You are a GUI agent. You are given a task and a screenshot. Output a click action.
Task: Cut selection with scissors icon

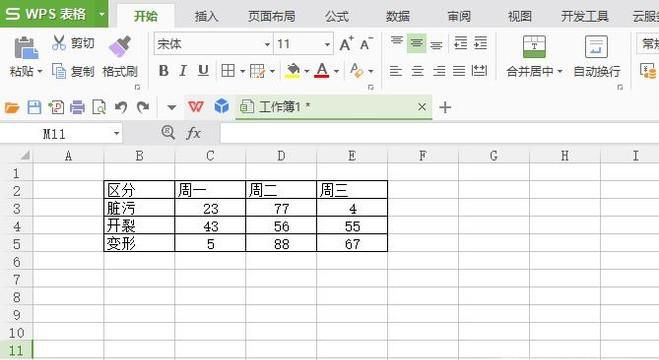pyautogui.click(x=59, y=43)
